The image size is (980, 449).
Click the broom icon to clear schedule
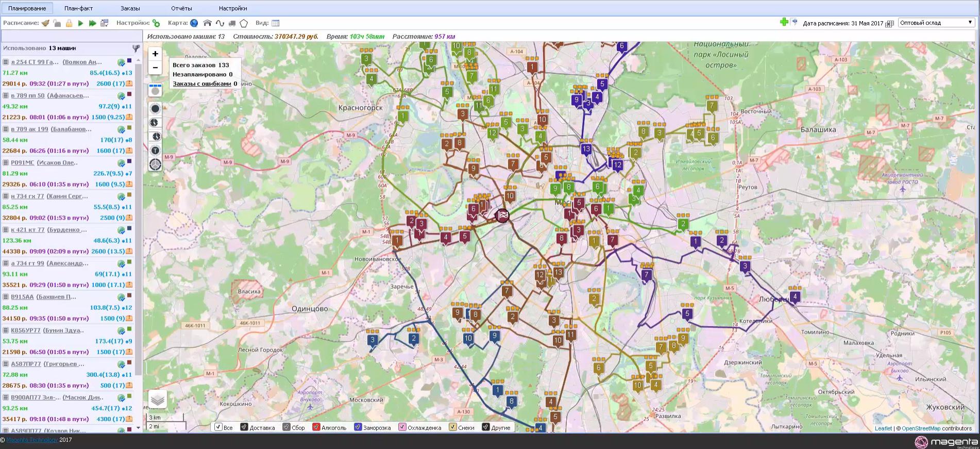(45, 23)
